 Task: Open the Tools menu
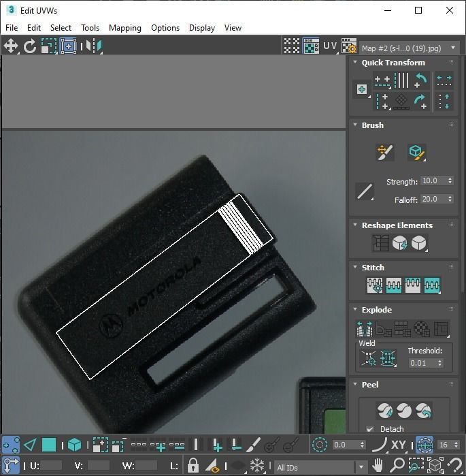click(90, 28)
